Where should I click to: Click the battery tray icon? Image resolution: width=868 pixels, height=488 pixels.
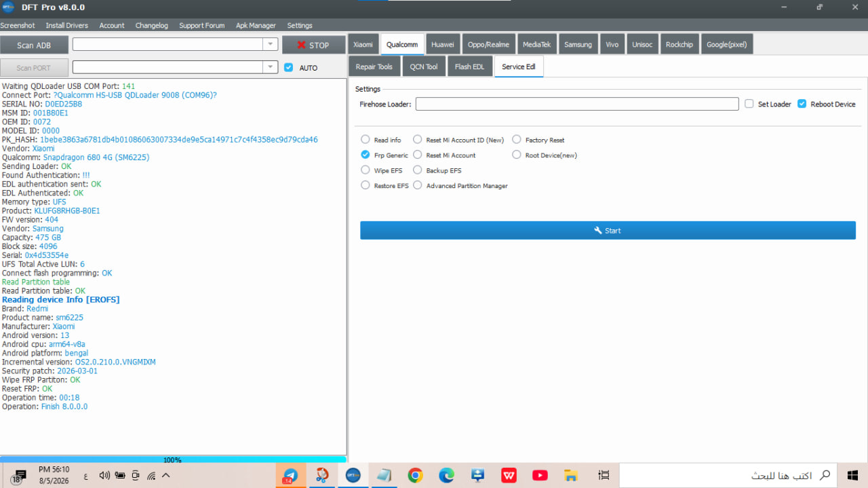click(x=121, y=476)
